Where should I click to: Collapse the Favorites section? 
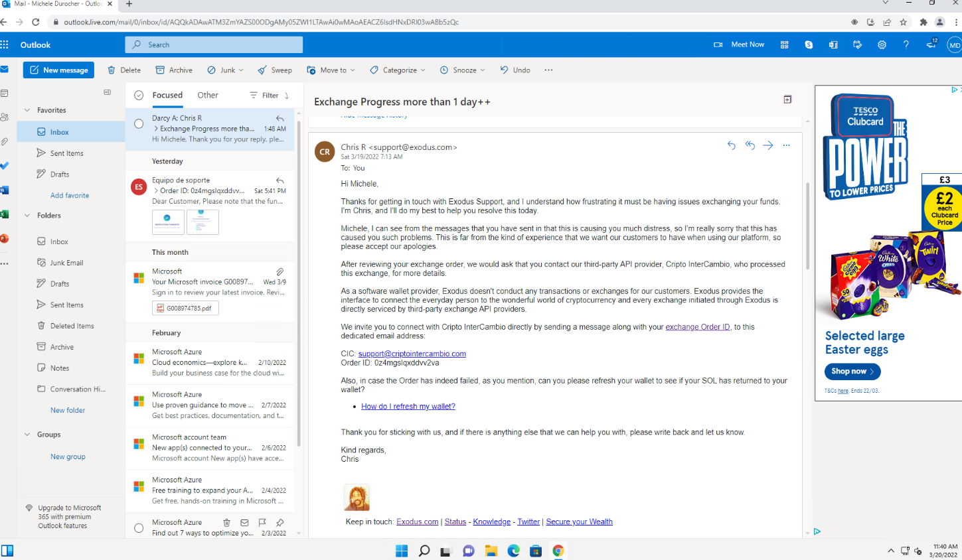[x=27, y=110]
